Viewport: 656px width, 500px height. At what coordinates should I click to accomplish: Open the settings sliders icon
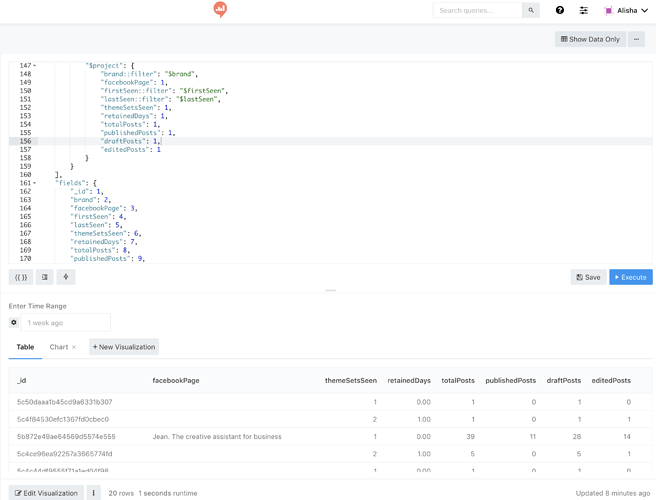[584, 10]
